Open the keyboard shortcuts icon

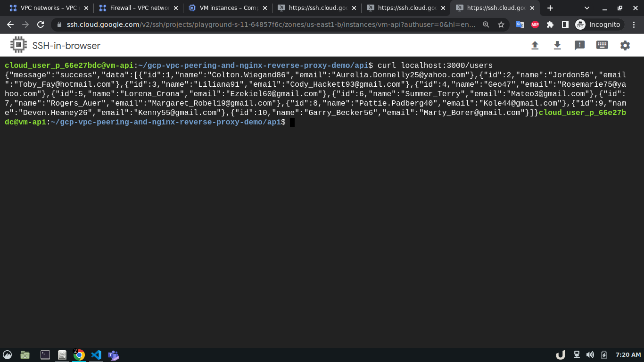(602, 45)
